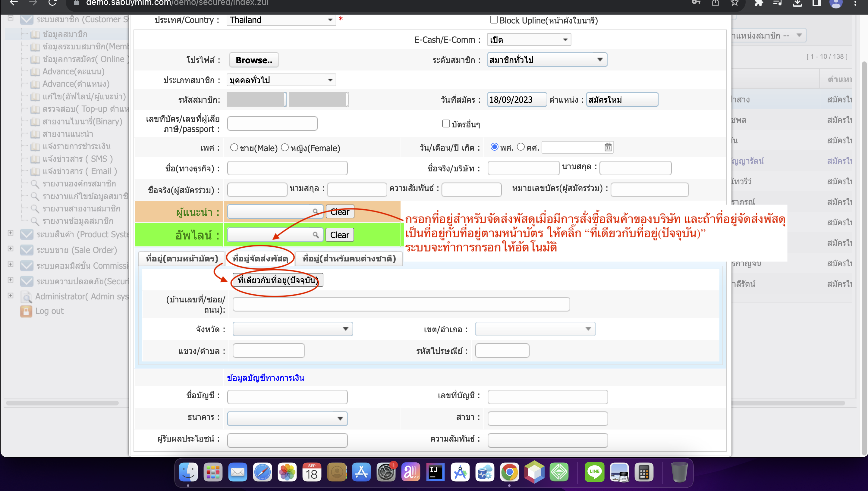Check the บัตรอื่นๆ checkbox
The height and width of the screenshot is (491, 868).
[x=446, y=124]
